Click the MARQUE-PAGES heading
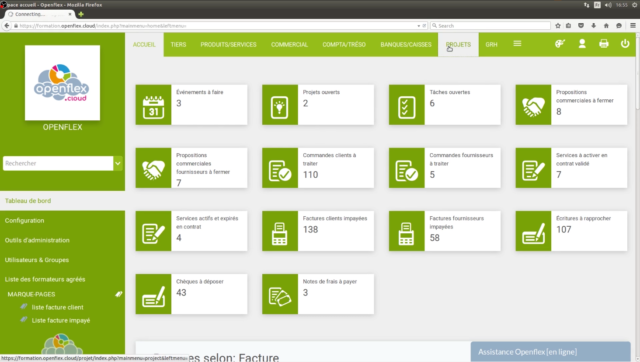 point(31,294)
